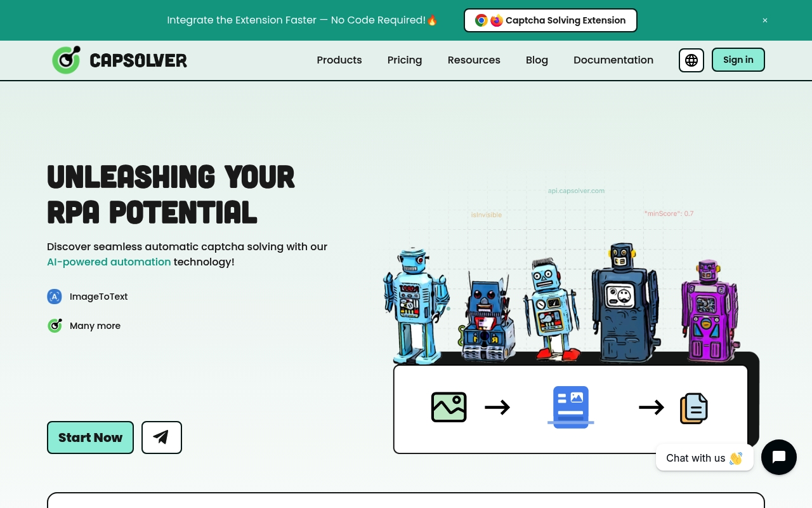Click the isInvisible label

point(487,215)
